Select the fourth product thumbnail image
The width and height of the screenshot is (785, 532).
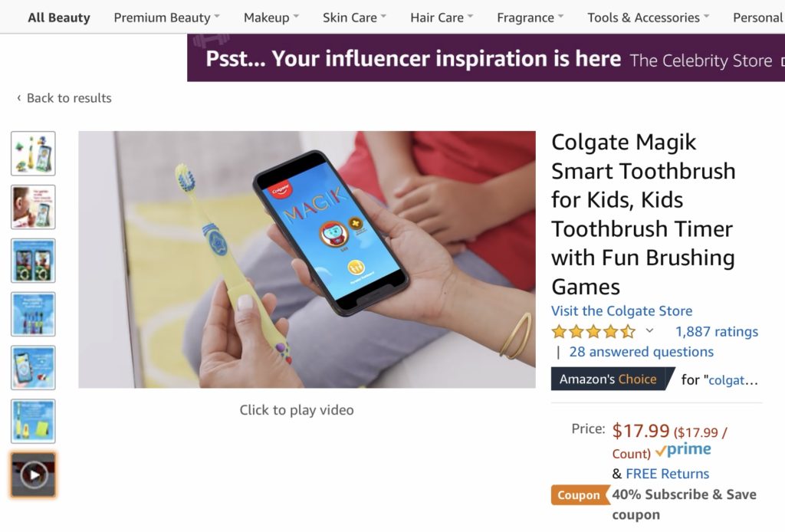tap(33, 314)
